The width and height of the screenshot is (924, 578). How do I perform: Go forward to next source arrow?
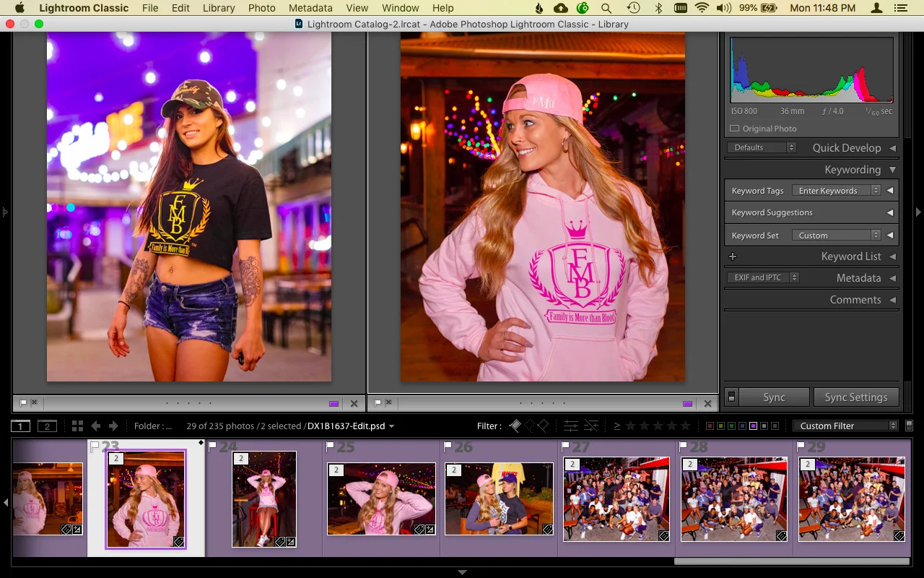click(x=113, y=426)
